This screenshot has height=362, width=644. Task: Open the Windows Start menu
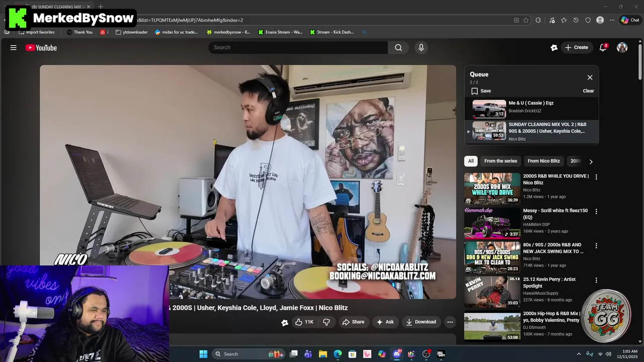point(203,354)
